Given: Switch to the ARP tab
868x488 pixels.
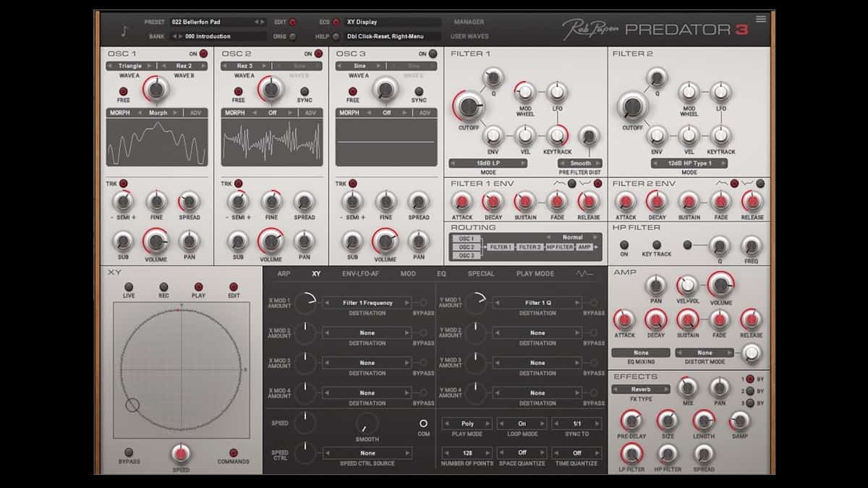Looking at the screenshot, I should [284, 274].
